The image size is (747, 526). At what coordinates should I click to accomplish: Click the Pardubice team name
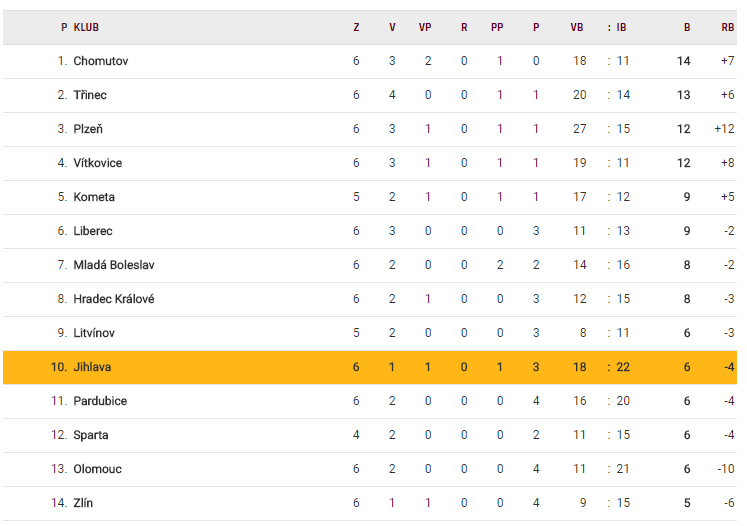pos(100,401)
